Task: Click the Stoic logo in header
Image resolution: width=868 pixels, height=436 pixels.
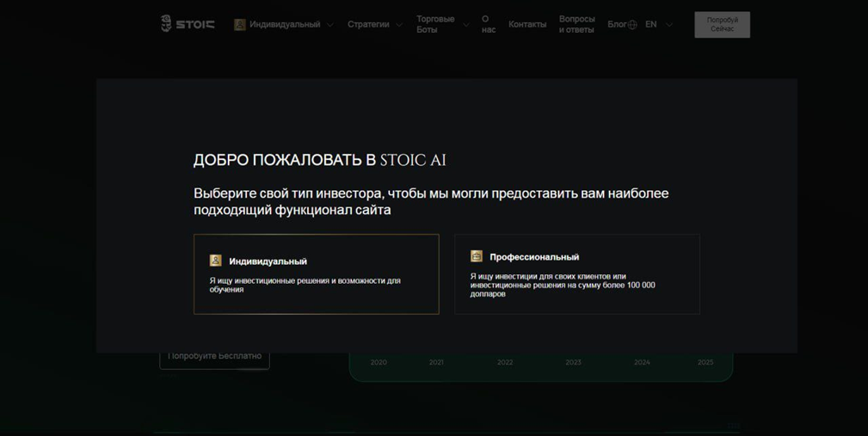Action: [188, 24]
